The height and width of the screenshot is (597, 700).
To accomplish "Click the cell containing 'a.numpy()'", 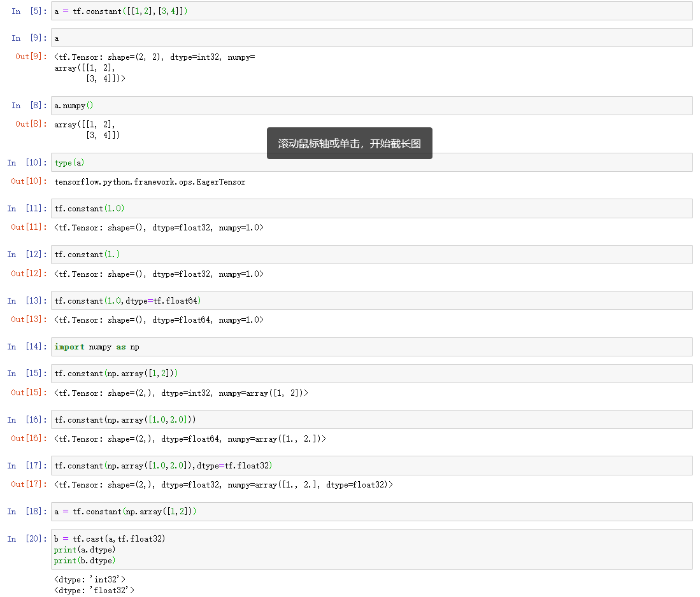I will (x=371, y=106).
